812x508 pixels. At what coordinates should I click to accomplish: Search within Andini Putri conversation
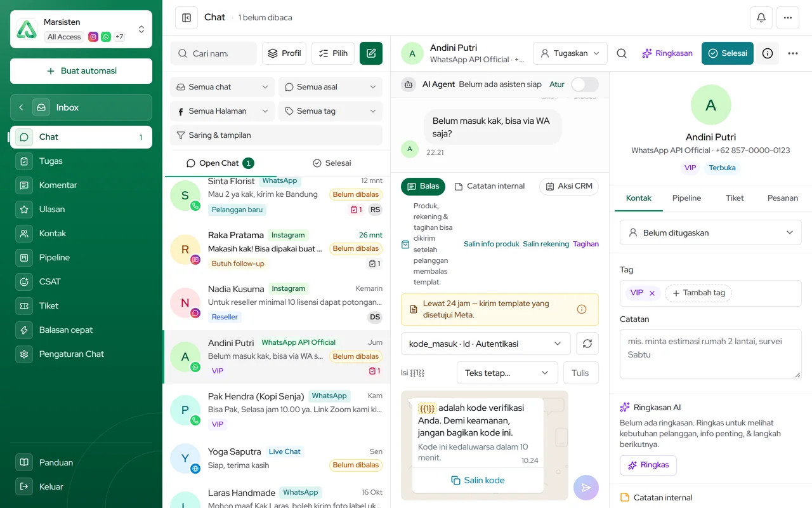tap(622, 53)
